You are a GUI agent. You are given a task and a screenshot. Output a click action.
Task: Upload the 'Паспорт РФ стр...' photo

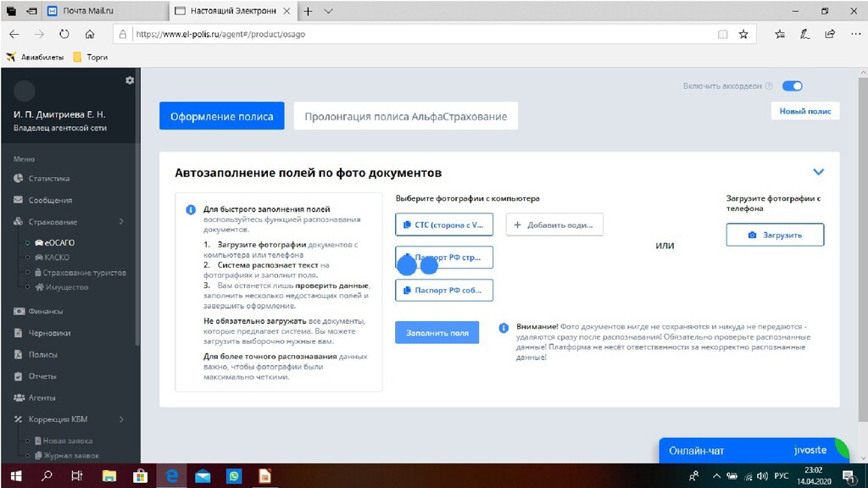(x=444, y=258)
